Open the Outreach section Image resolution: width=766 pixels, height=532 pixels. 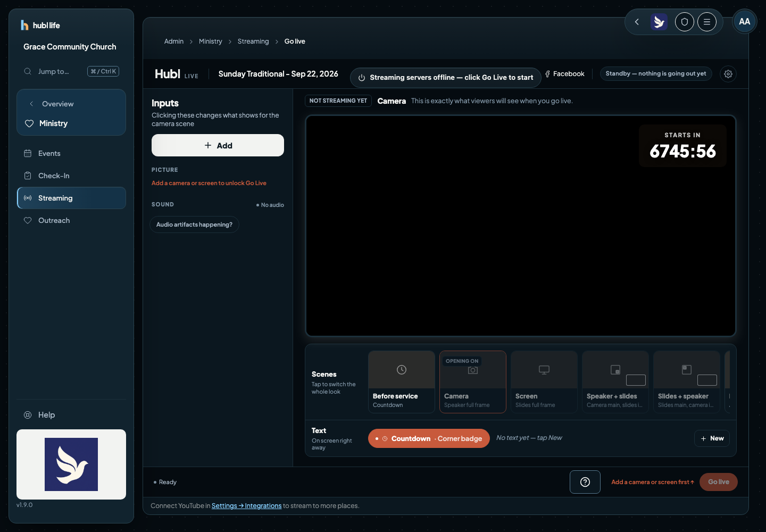(x=71, y=220)
